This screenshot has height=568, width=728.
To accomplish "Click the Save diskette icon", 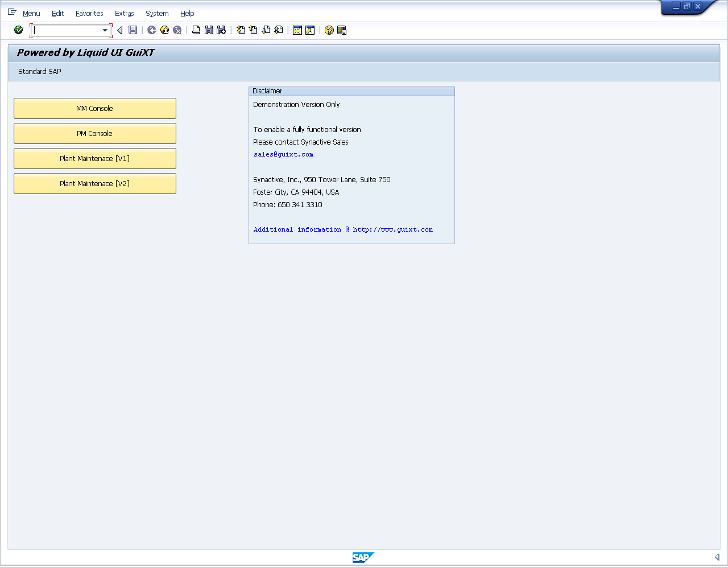I will [x=133, y=30].
